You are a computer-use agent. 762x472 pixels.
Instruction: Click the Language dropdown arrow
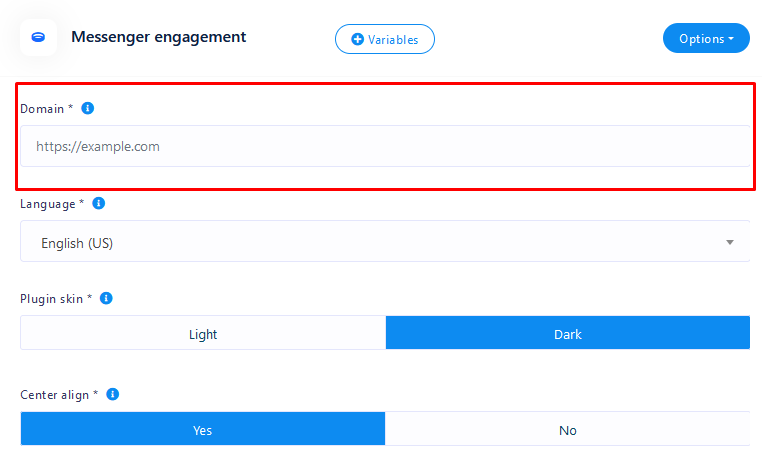coord(730,242)
